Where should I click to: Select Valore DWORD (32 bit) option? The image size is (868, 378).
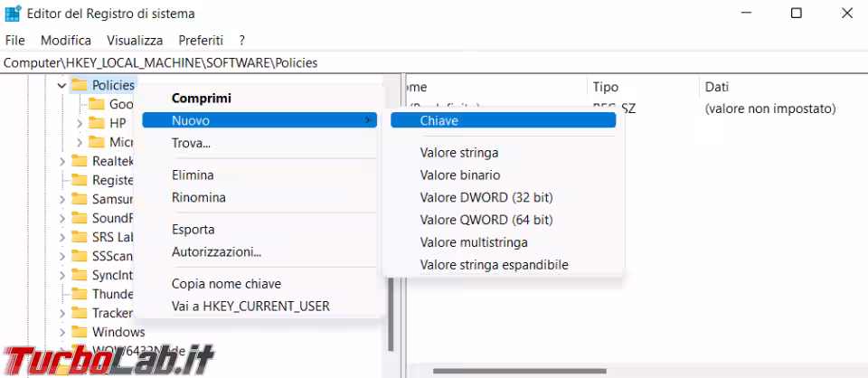point(486,197)
